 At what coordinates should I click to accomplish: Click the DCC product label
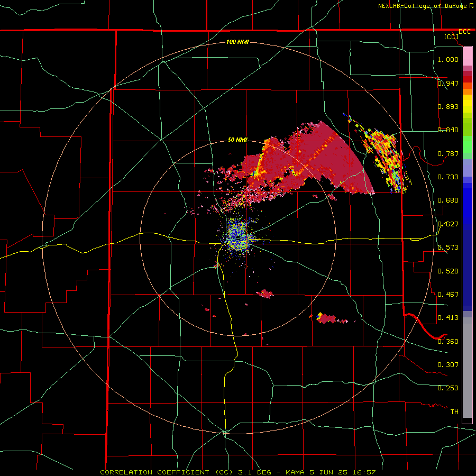(464, 32)
